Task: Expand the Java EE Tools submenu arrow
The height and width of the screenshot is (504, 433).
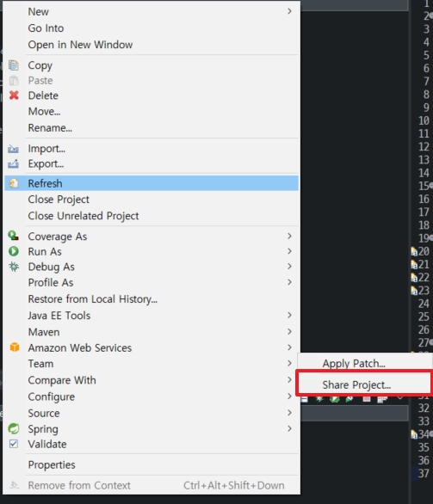Action: pyautogui.click(x=289, y=315)
